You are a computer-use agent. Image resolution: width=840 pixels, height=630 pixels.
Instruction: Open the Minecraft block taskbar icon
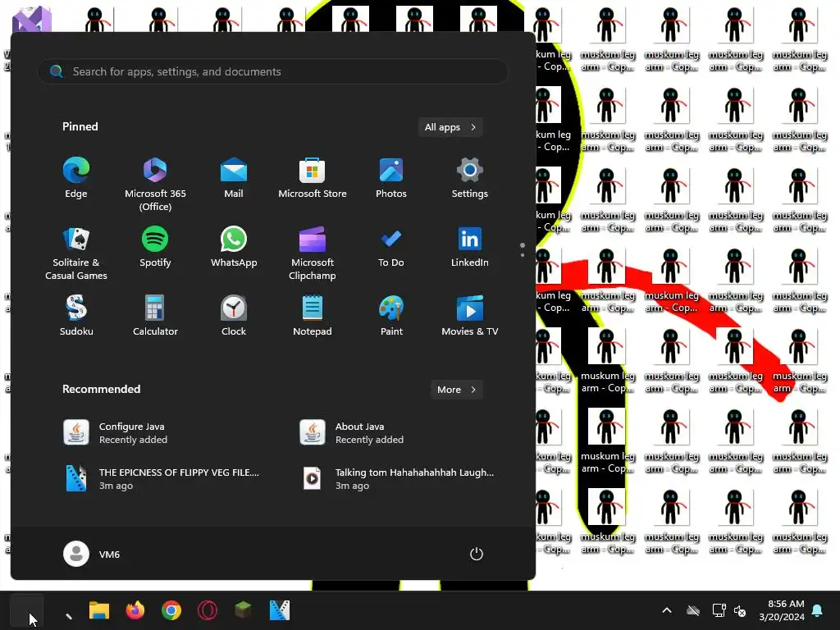tap(243, 610)
